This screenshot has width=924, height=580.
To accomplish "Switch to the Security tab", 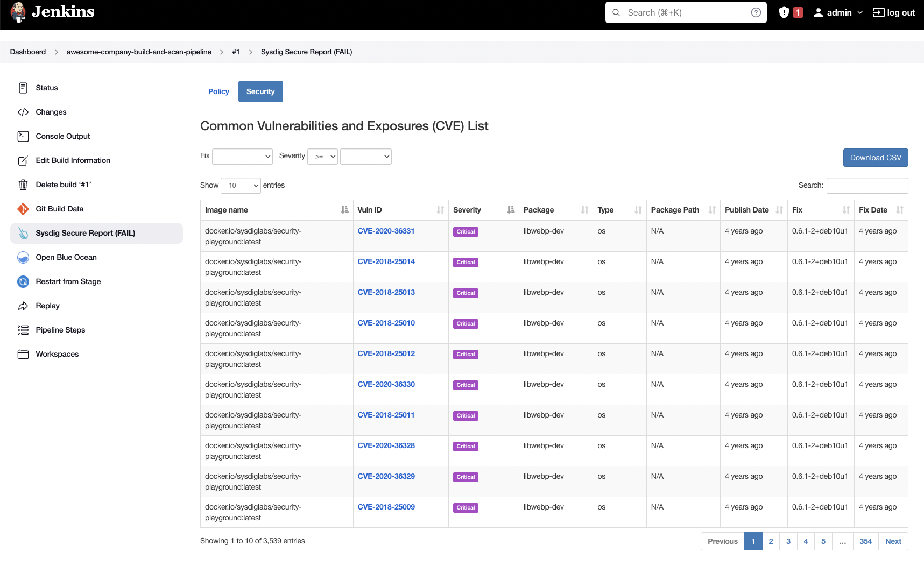I will click(x=260, y=91).
